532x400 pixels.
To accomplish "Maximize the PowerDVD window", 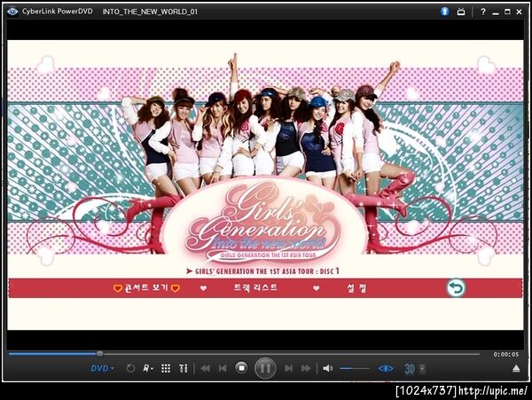I will pyautogui.click(x=507, y=12).
